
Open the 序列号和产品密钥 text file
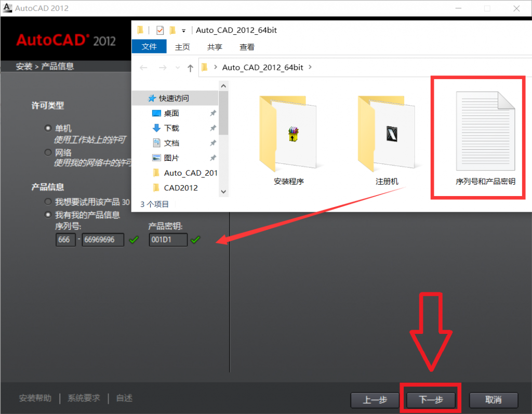click(485, 138)
